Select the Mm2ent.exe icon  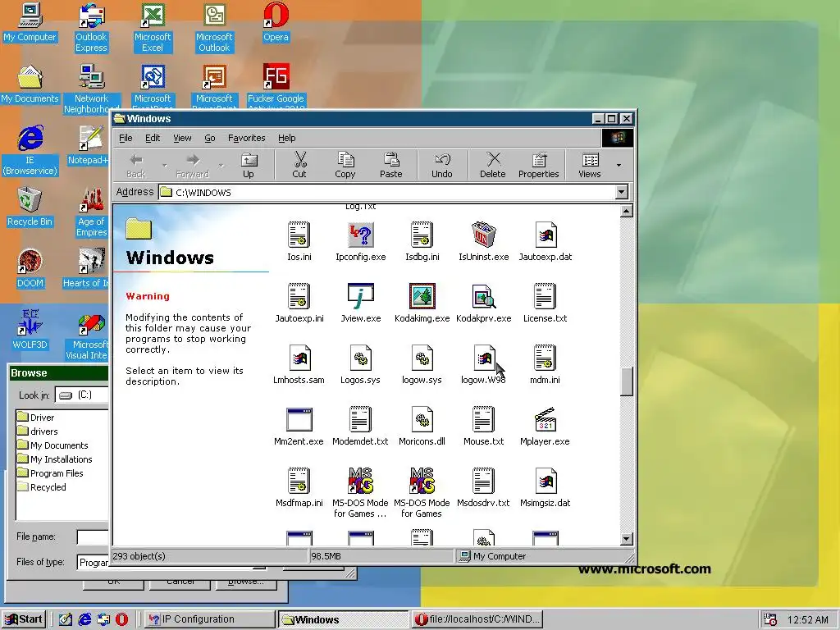(x=299, y=419)
